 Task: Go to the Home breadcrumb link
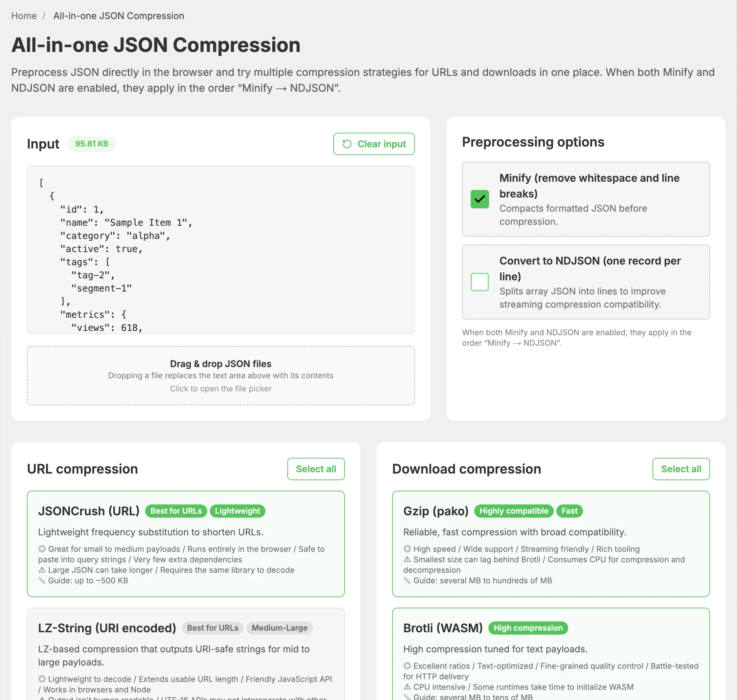[24, 16]
